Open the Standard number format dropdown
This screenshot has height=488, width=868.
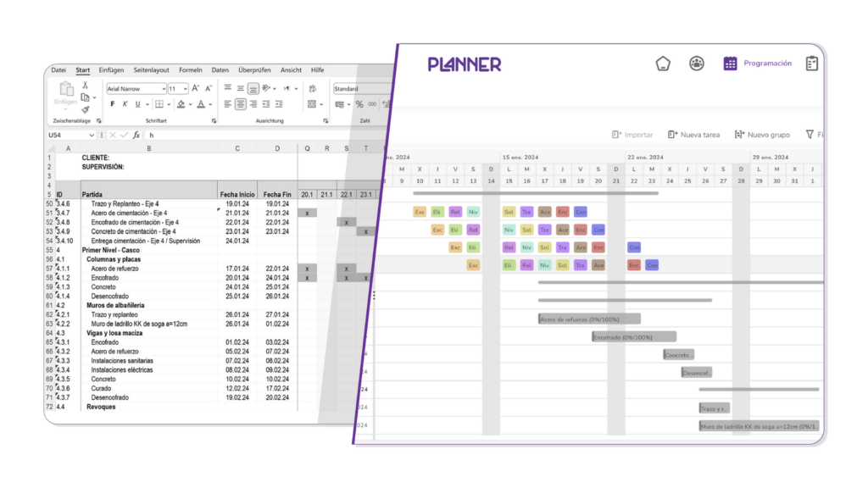coord(363,88)
